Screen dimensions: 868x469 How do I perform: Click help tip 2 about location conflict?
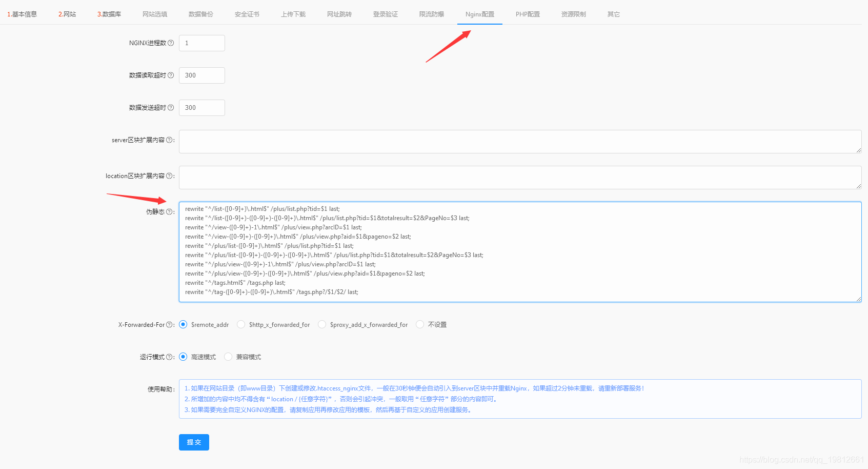tap(341, 399)
